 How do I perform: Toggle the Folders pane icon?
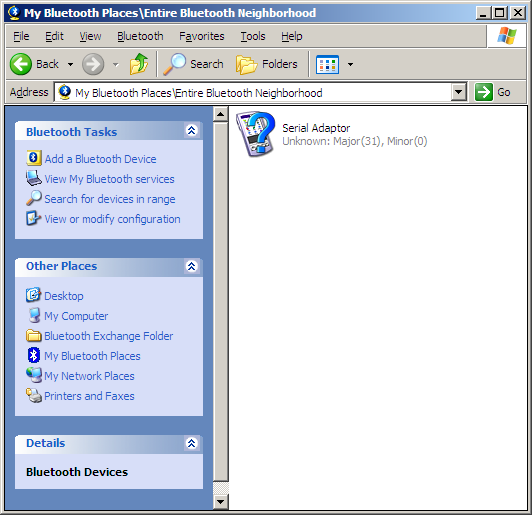(x=246, y=64)
